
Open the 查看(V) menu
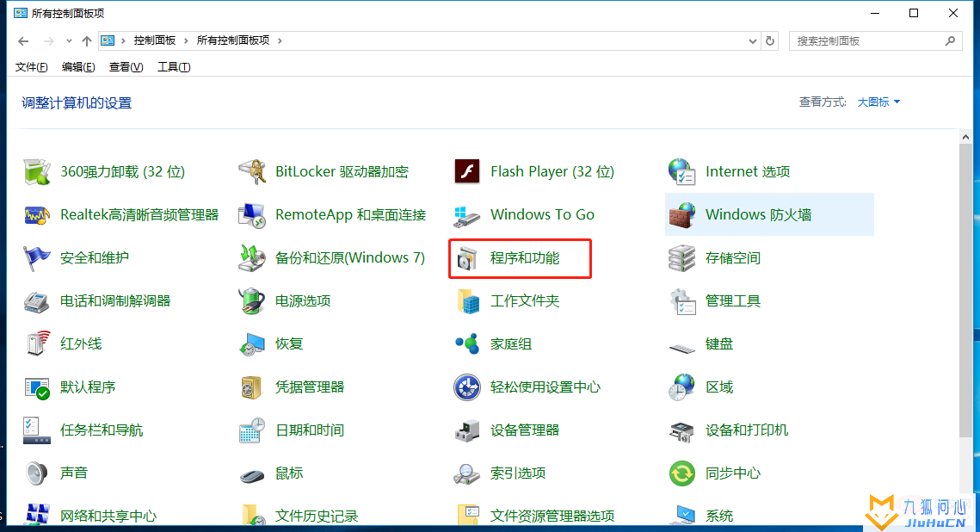[126, 67]
